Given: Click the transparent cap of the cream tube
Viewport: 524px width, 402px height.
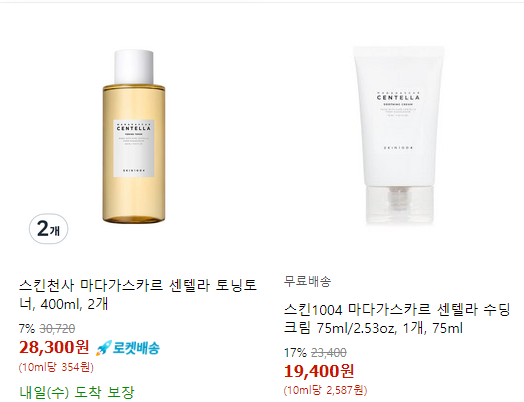Looking at the screenshot, I should click(x=400, y=205).
